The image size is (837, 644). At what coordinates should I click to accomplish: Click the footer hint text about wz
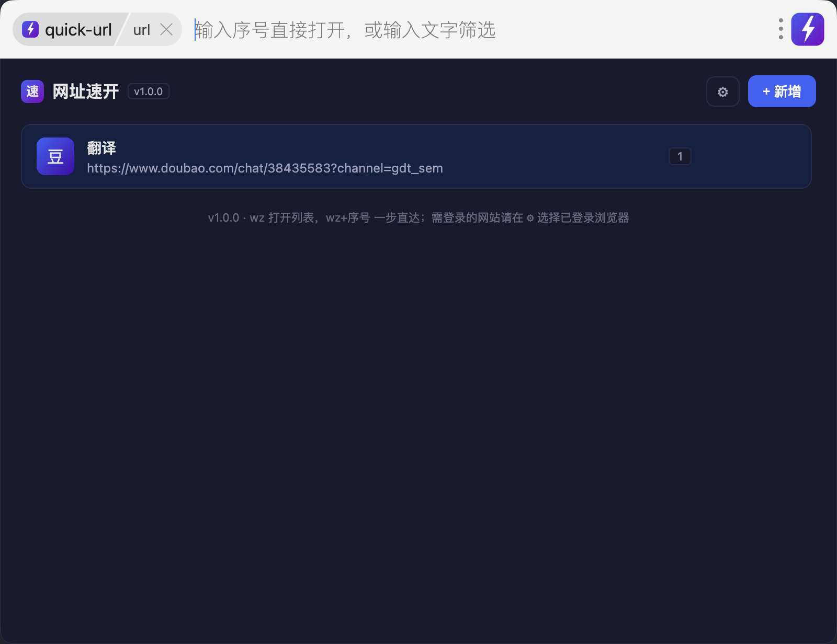tap(418, 217)
